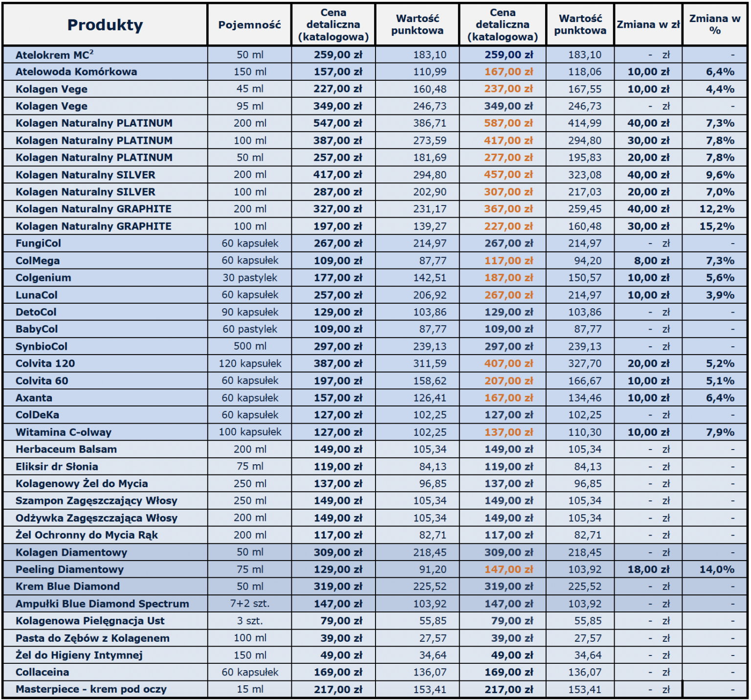Select the 'Zmiana w %' header cell
This screenshot has height=700, width=751.
click(x=714, y=25)
